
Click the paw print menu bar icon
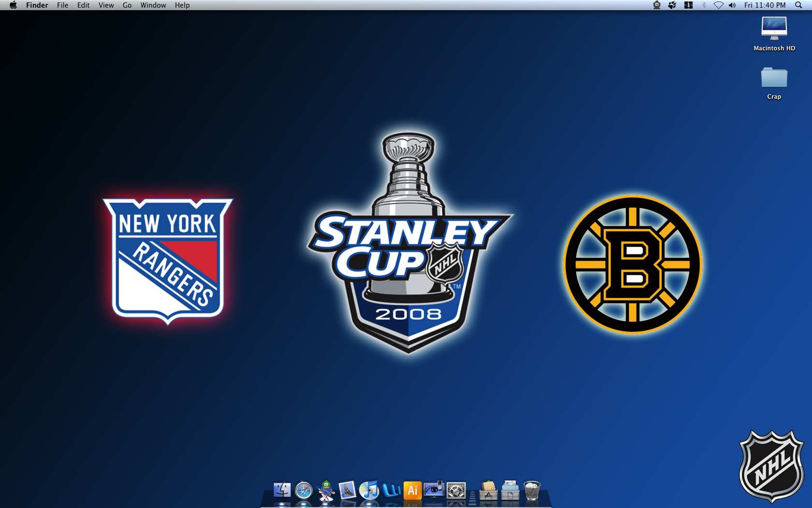point(672,5)
